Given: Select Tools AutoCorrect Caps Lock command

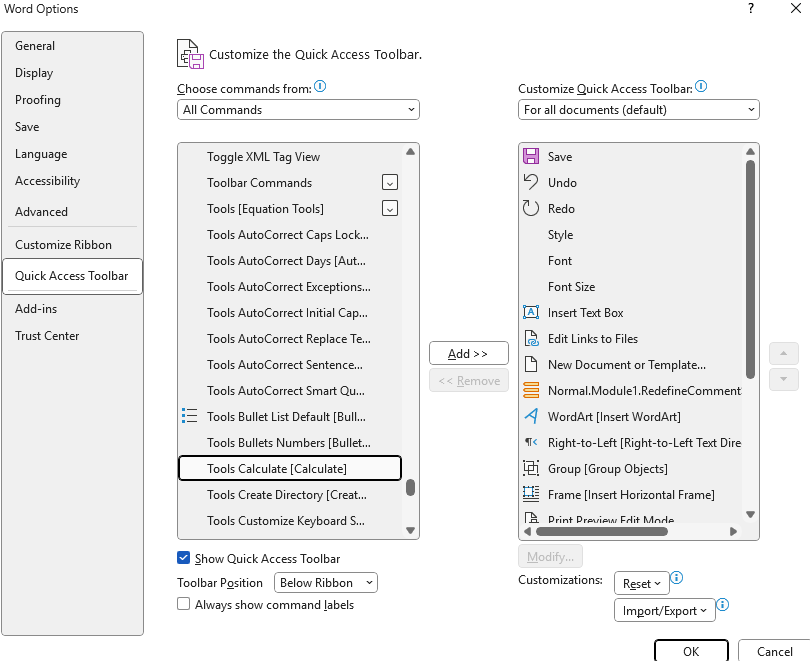Looking at the screenshot, I should (x=290, y=234).
